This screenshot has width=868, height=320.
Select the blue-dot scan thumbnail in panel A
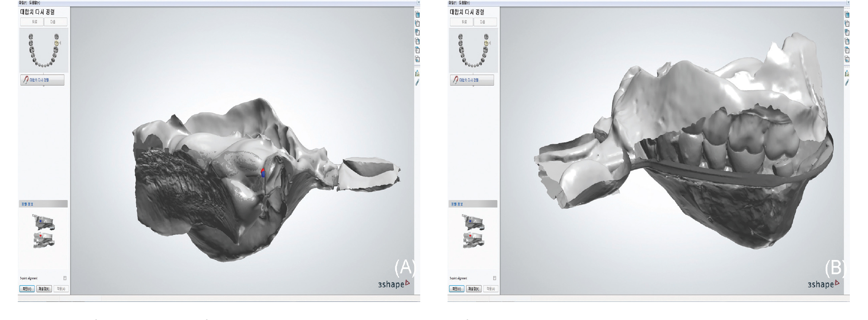point(44,222)
